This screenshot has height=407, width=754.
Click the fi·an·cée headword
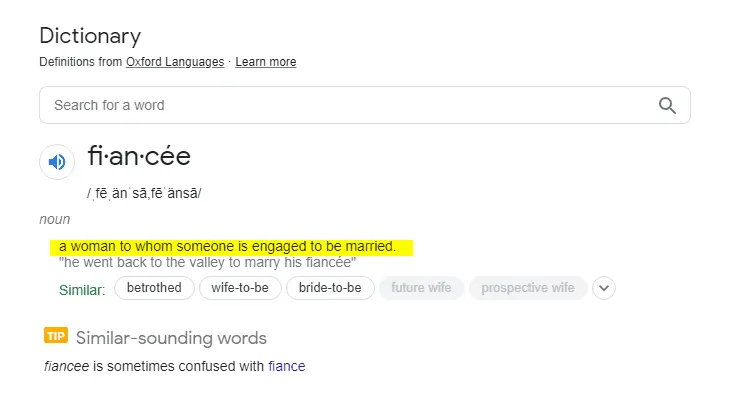[139, 156]
